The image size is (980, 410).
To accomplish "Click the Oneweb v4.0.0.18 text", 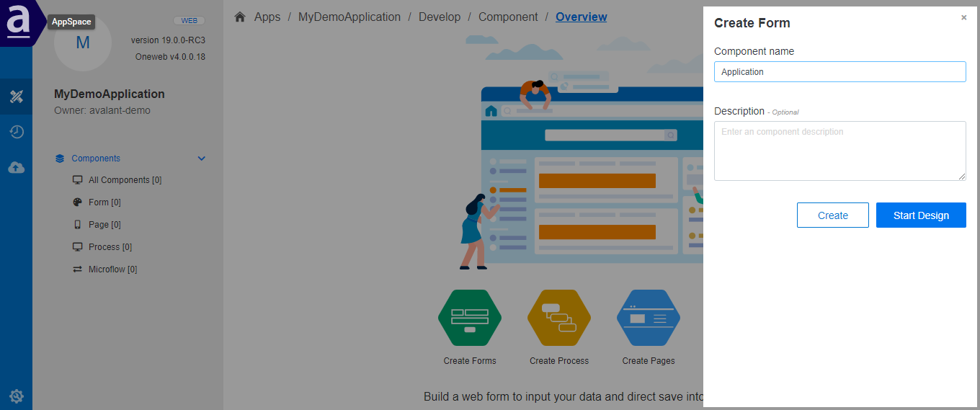I will pyautogui.click(x=170, y=57).
